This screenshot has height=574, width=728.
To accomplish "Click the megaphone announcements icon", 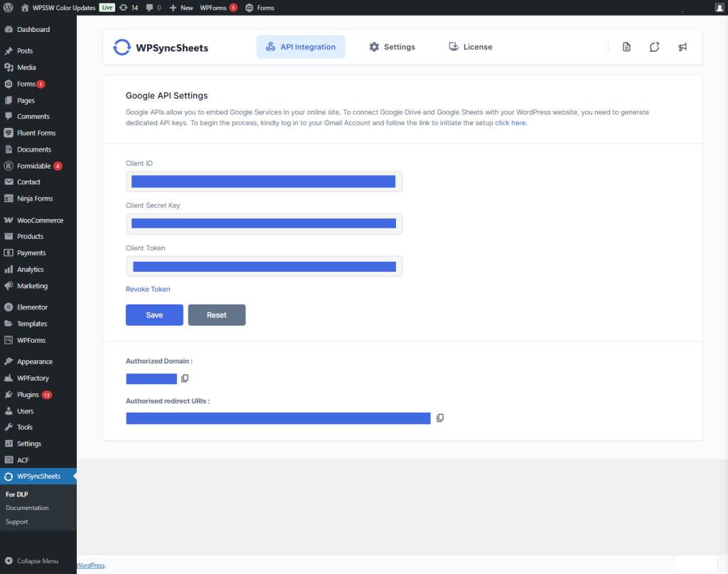I will click(682, 47).
